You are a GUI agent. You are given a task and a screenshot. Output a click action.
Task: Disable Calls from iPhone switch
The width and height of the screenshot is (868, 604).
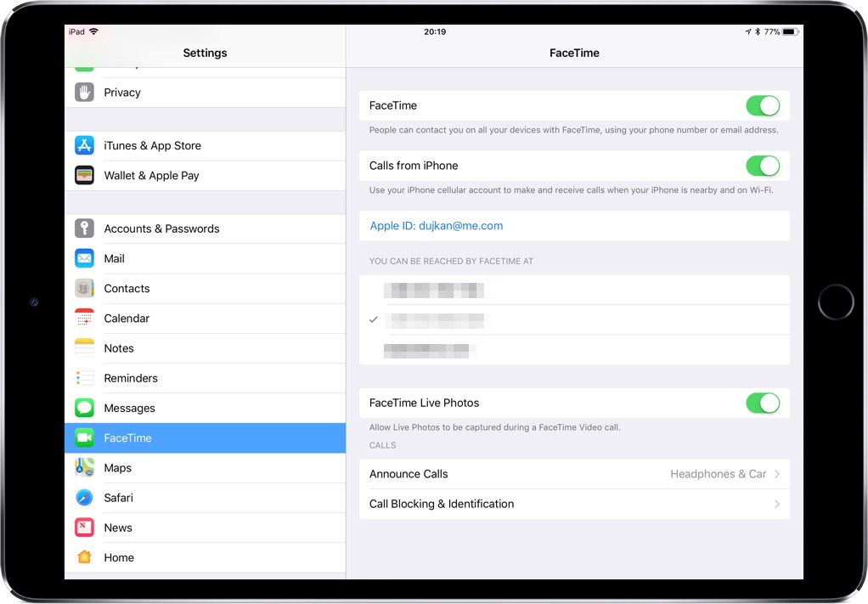tap(763, 166)
